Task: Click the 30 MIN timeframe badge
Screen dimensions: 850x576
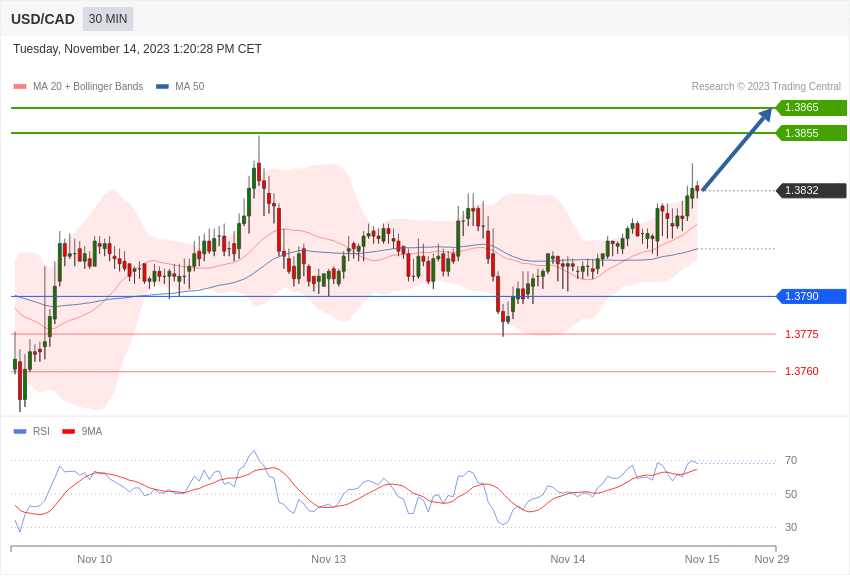Action: pos(108,19)
